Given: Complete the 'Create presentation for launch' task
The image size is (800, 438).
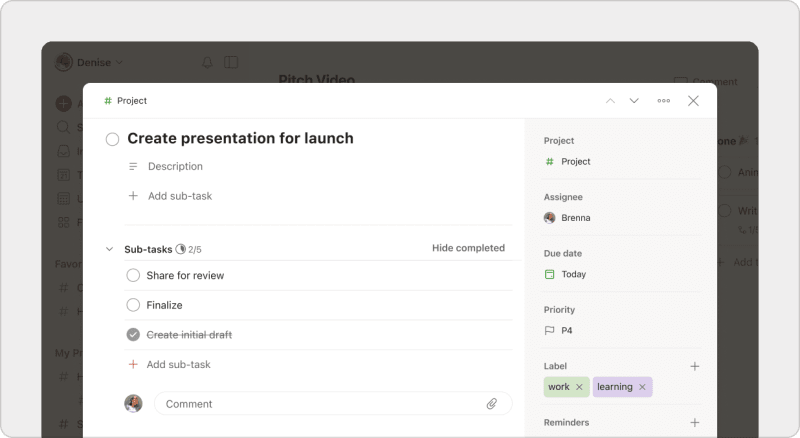Looking at the screenshot, I should (112, 139).
